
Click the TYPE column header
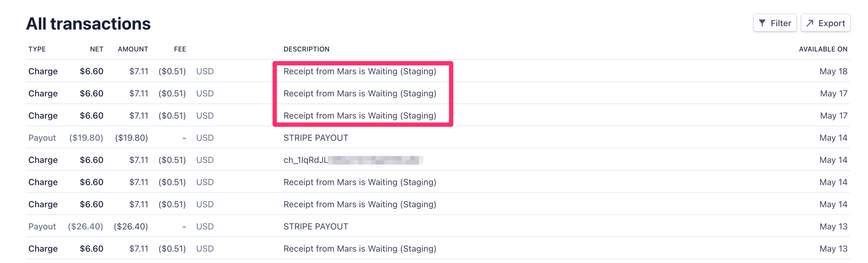[x=37, y=49]
